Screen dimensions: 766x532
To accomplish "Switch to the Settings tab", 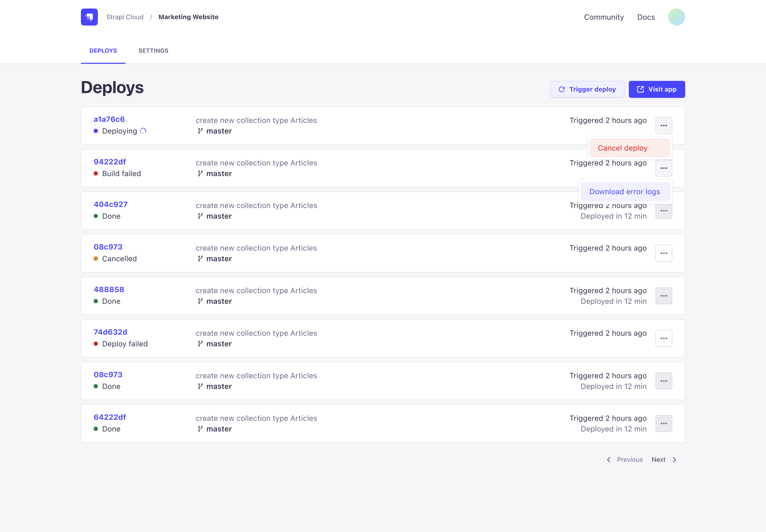I will (x=153, y=51).
